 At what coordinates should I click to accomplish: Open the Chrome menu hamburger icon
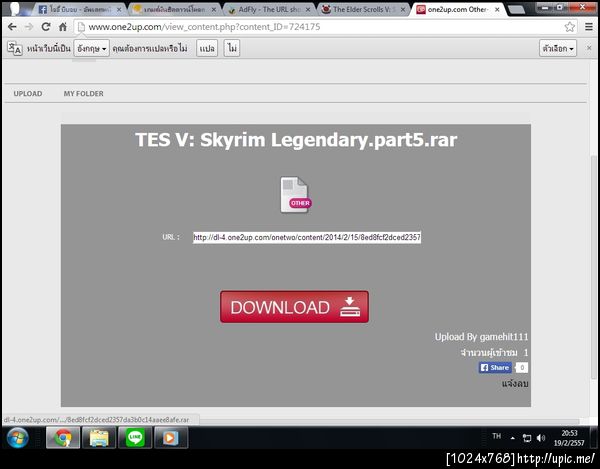pos(589,27)
